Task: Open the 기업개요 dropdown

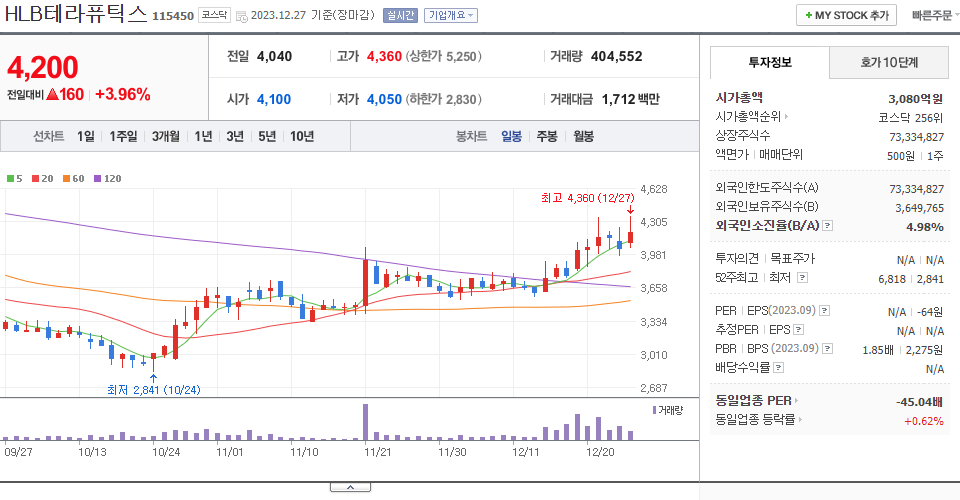Action: [451, 15]
